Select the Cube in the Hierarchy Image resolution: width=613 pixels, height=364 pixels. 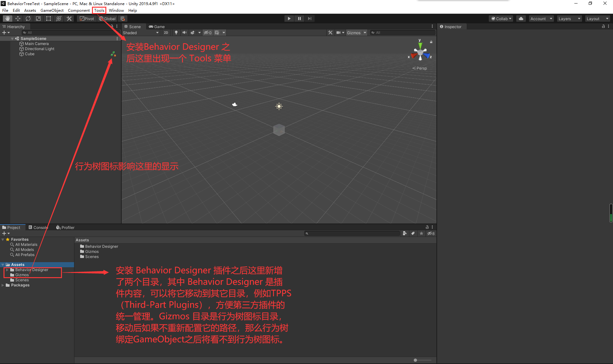(29, 54)
